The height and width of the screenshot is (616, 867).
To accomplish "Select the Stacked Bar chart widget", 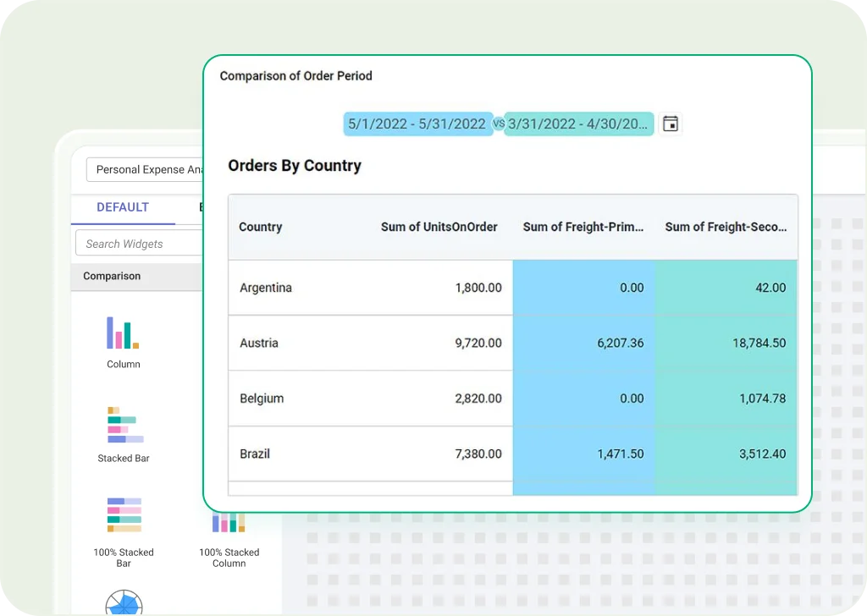I will (124, 426).
